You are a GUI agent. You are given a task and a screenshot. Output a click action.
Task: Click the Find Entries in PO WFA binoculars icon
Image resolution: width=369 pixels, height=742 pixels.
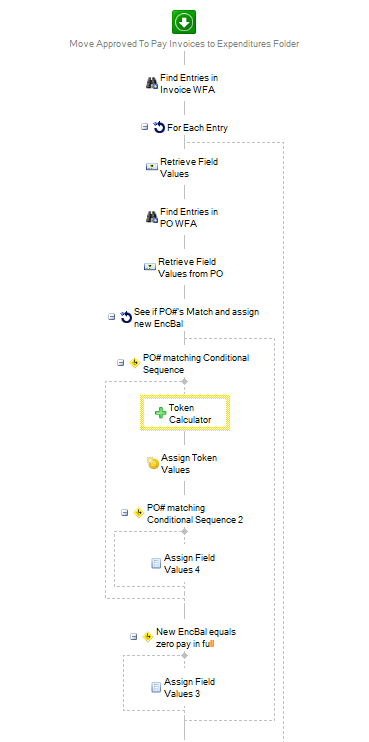tap(152, 218)
